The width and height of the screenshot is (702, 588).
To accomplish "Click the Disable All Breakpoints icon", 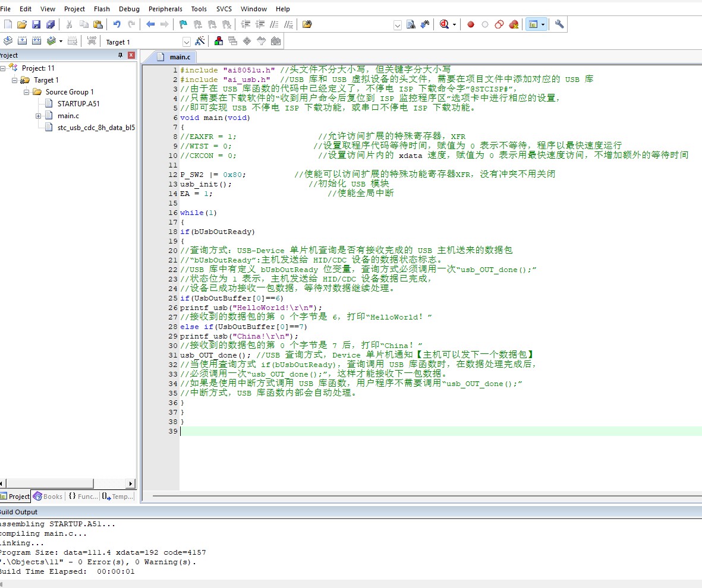I will pos(499,24).
